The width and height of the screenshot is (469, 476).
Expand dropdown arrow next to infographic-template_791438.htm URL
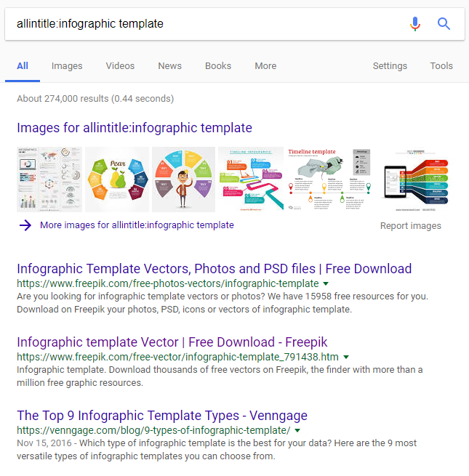pyautogui.click(x=346, y=358)
